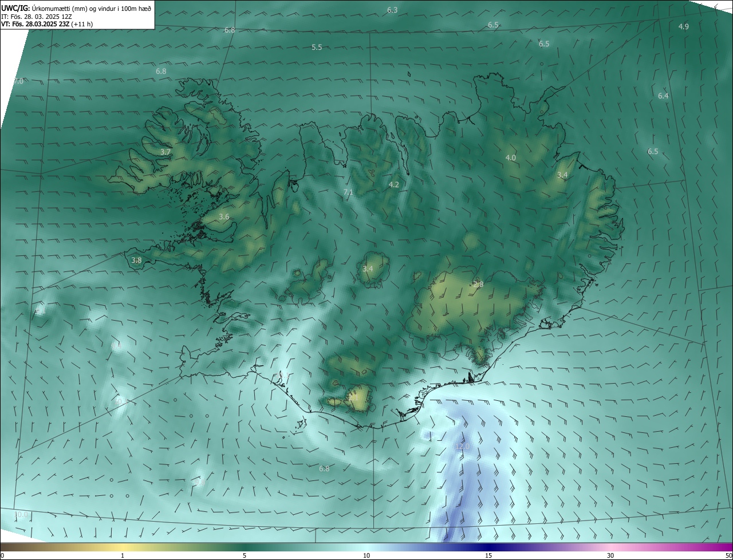
Task: Click the '6.4' value label
Action: (663, 96)
